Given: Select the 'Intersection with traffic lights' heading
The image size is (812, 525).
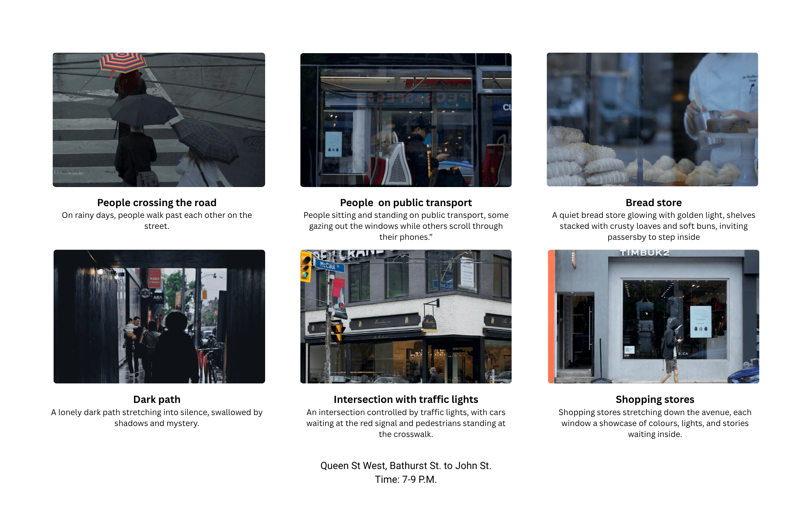Looking at the screenshot, I should pyautogui.click(x=406, y=399).
